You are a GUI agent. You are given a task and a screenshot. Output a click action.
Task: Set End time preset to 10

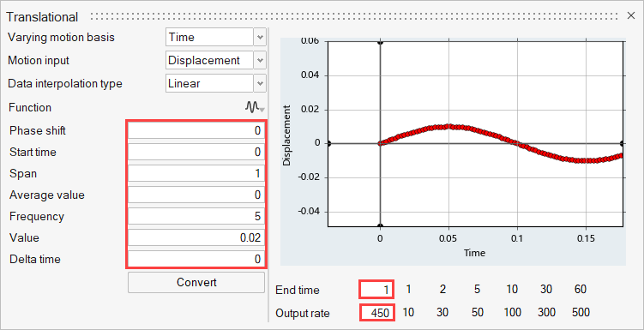click(x=512, y=290)
